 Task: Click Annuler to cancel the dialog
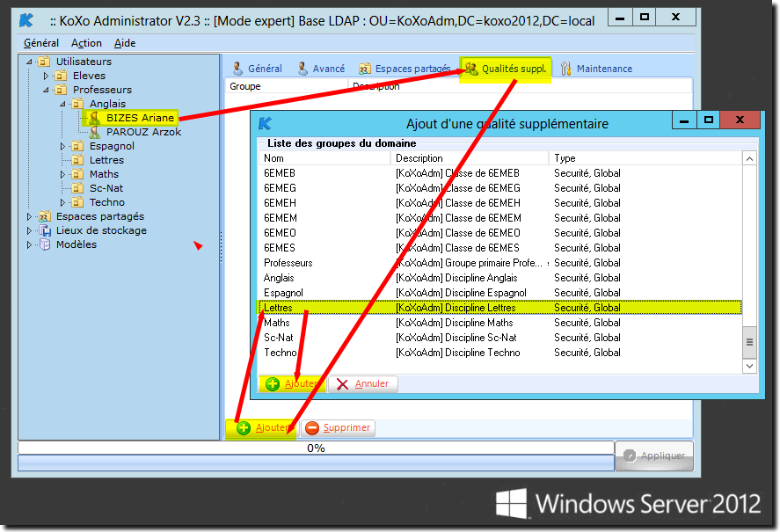click(362, 383)
